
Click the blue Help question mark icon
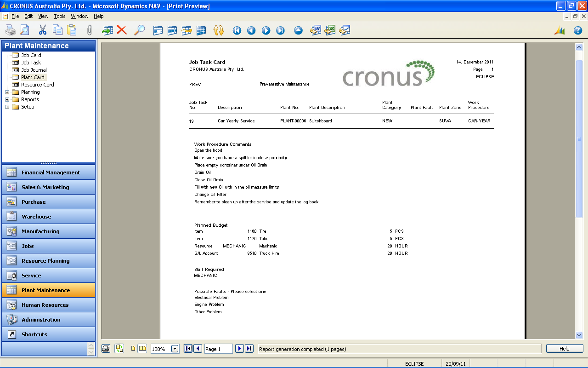[x=578, y=30]
